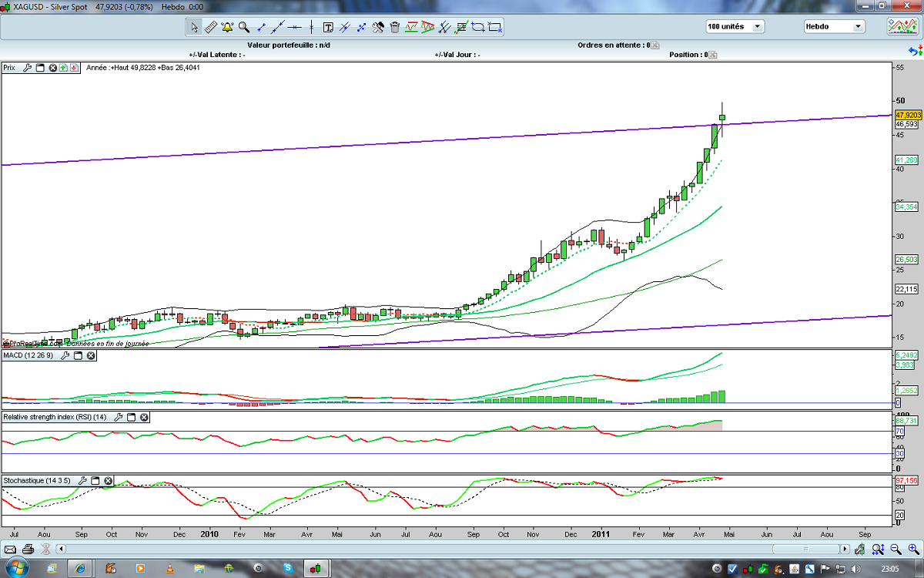Screen dimensions: 924x578
Task: Click the trash can delete objects icon
Action: click(x=395, y=28)
